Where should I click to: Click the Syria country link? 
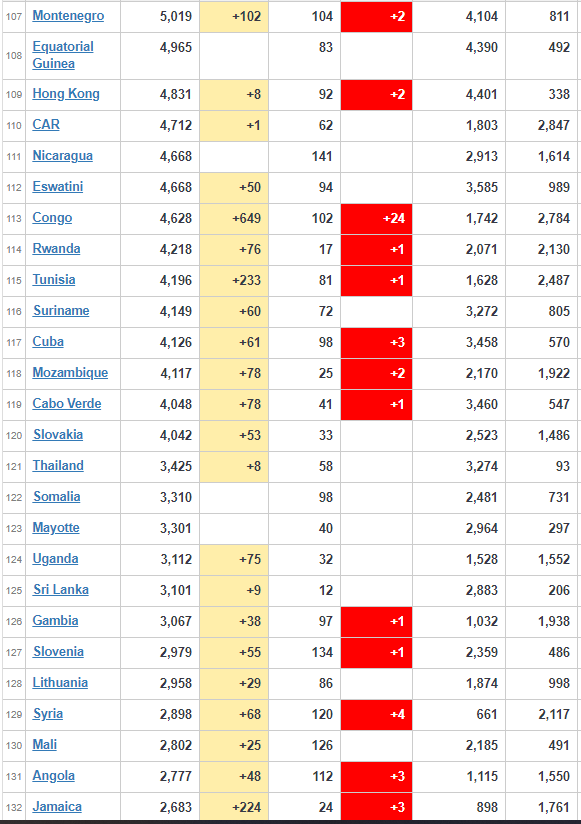48,714
